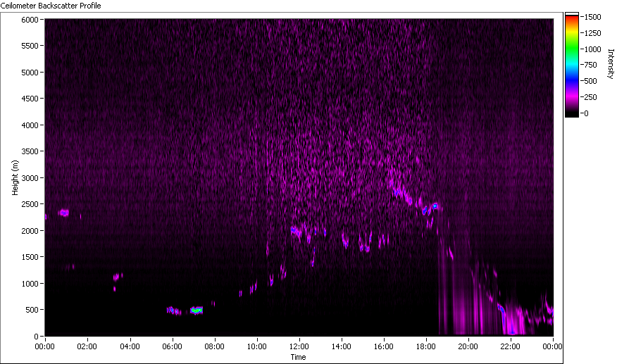Click the 1000 height axis tick
The image size is (617, 364).
pyautogui.click(x=30, y=283)
